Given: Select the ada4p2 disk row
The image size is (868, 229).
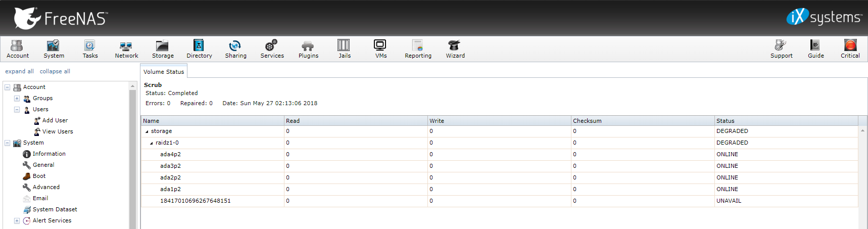Looking at the screenshot, I should click(499, 155).
